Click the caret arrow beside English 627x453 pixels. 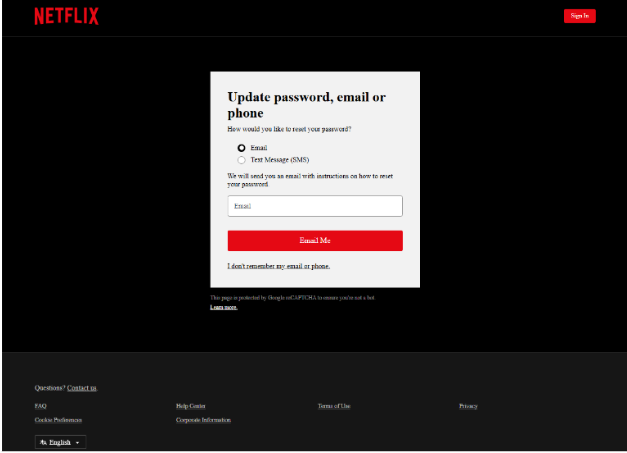pyautogui.click(x=78, y=442)
